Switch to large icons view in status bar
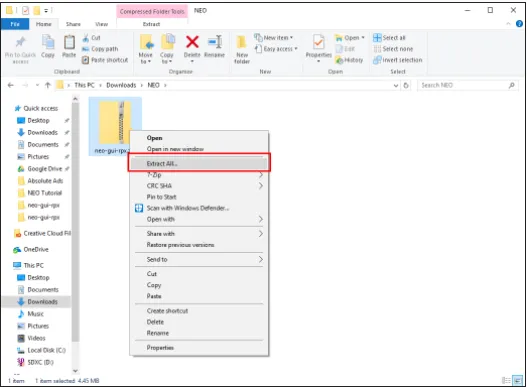527x387 pixels. 518,380
